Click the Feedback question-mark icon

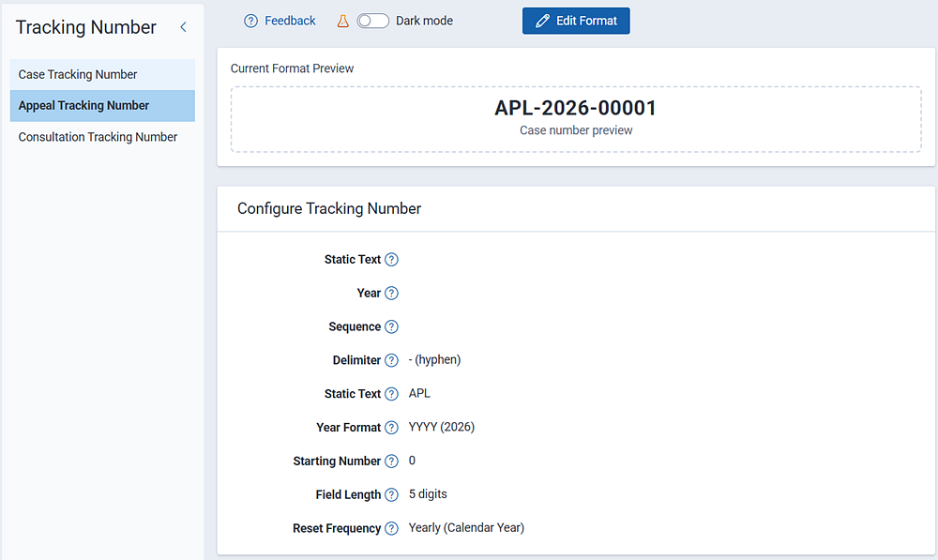pos(250,21)
